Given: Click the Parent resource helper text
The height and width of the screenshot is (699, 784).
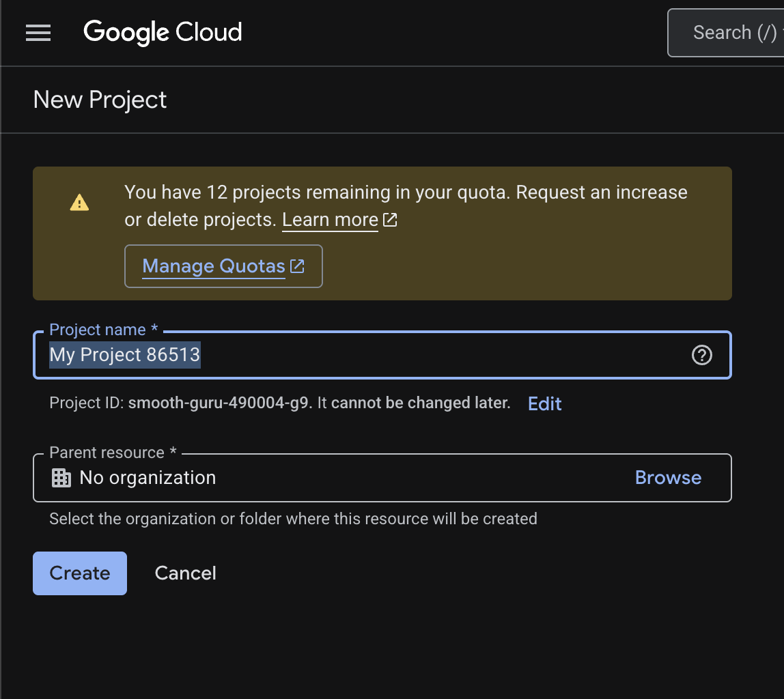Looking at the screenshot, I should 293,519.
